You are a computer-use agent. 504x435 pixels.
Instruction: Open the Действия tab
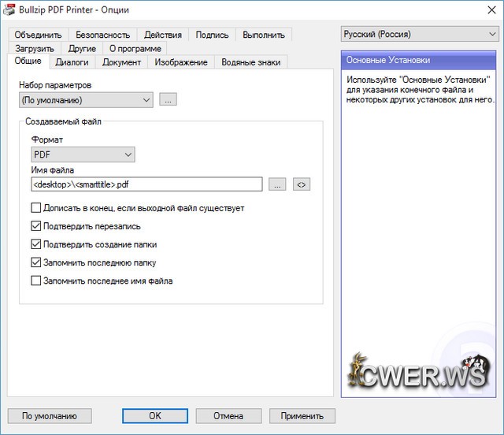[163, 35]
